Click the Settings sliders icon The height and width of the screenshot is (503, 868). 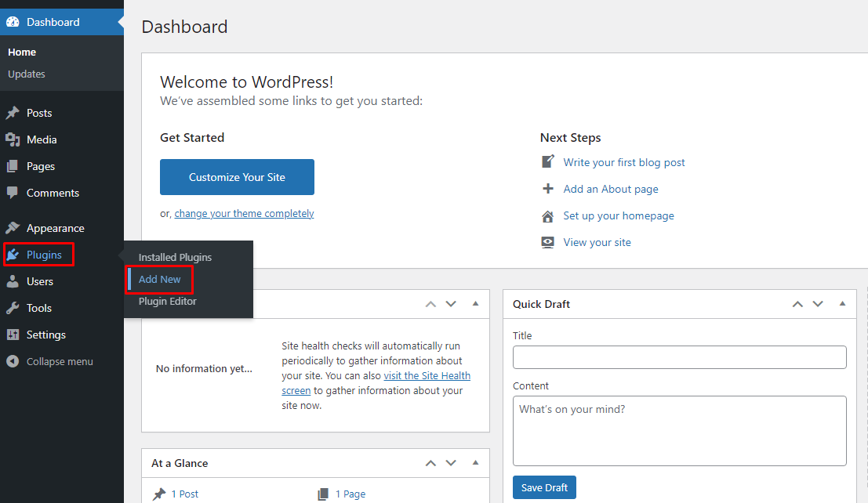point(13,335)
